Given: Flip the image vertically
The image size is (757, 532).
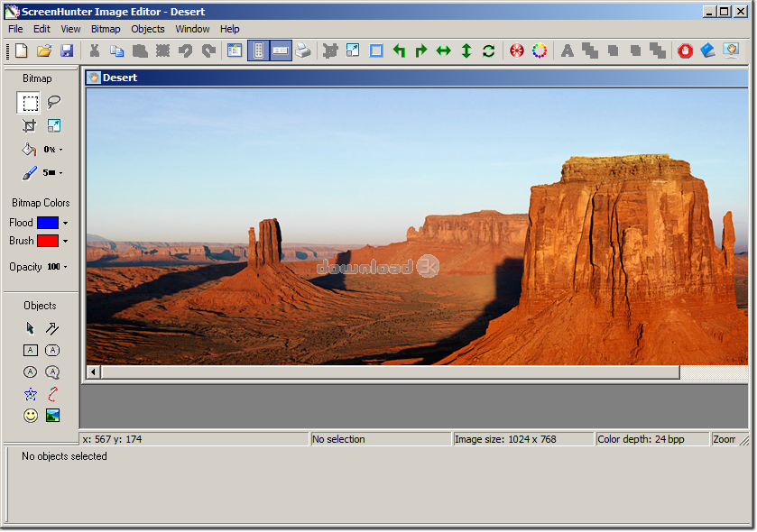Looking at the screenshot, I should [x=466, y=51].
